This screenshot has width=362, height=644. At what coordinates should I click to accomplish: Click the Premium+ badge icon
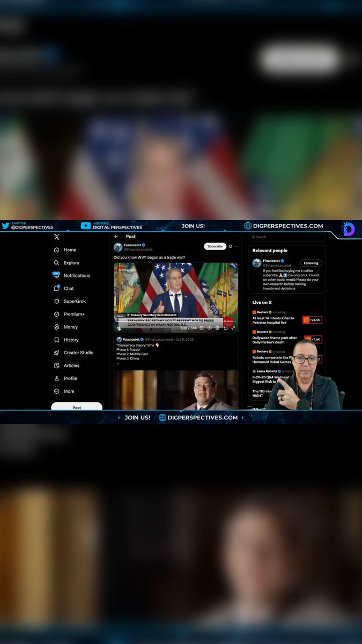[57, 314]
